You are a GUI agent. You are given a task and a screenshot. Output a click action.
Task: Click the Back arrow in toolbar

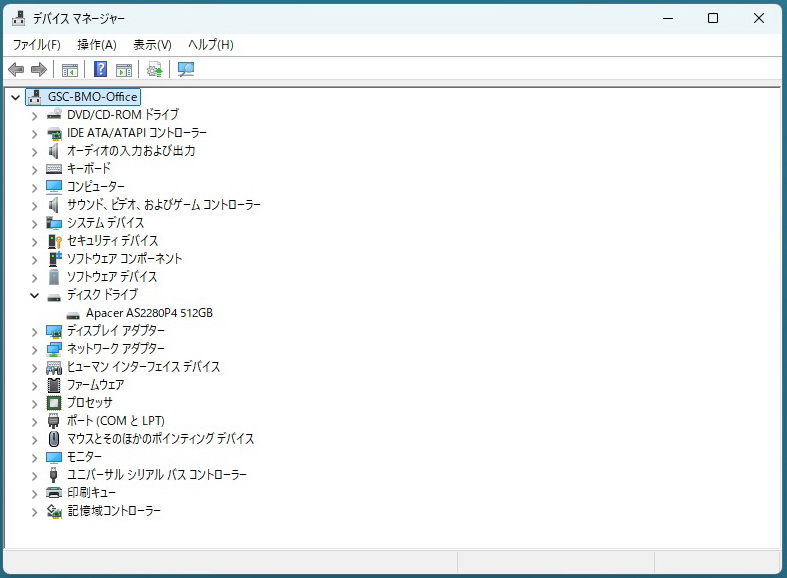pyautogui.click(x=16, y=69)
